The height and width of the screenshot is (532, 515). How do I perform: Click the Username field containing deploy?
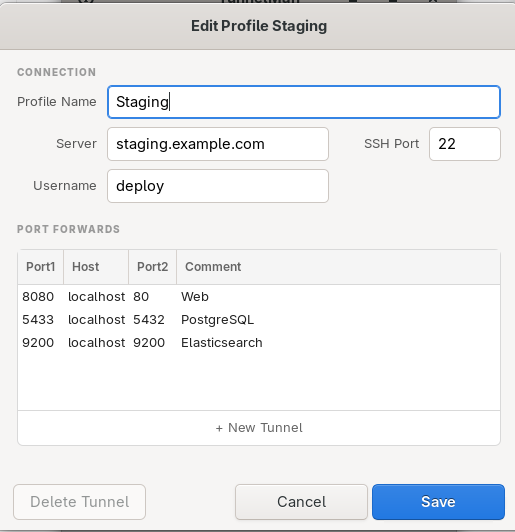point(218,186)
